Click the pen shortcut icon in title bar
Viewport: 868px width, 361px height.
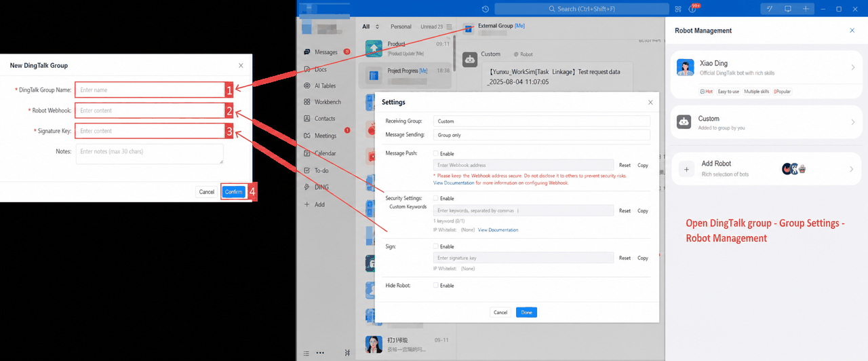769,9
